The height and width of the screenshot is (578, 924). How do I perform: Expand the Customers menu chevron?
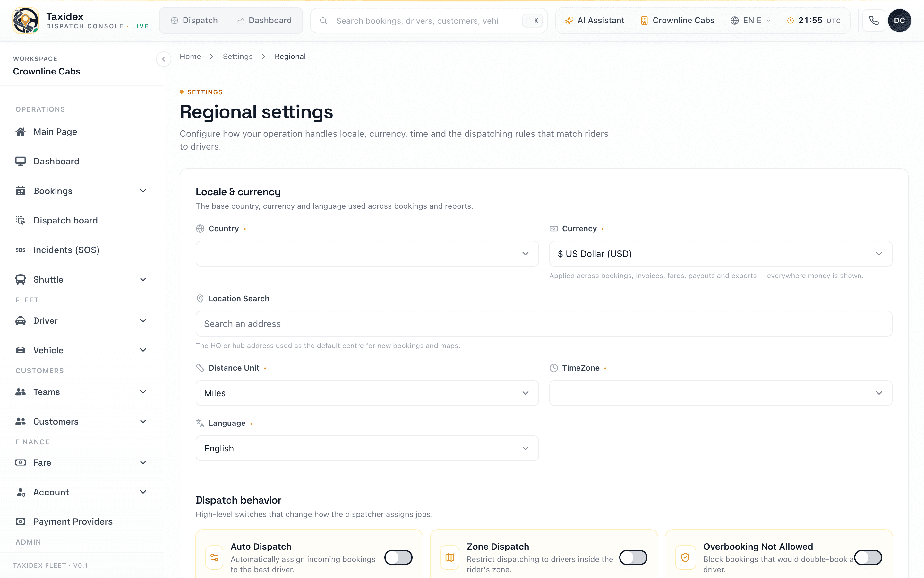pyautogui.click(x=143, y=421)
